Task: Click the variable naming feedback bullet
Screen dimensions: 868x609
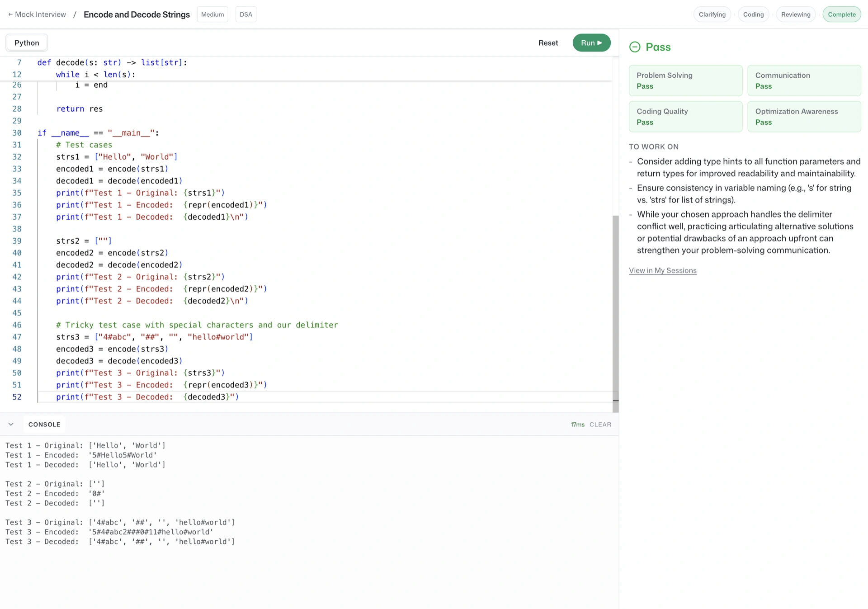Action: 744,194
